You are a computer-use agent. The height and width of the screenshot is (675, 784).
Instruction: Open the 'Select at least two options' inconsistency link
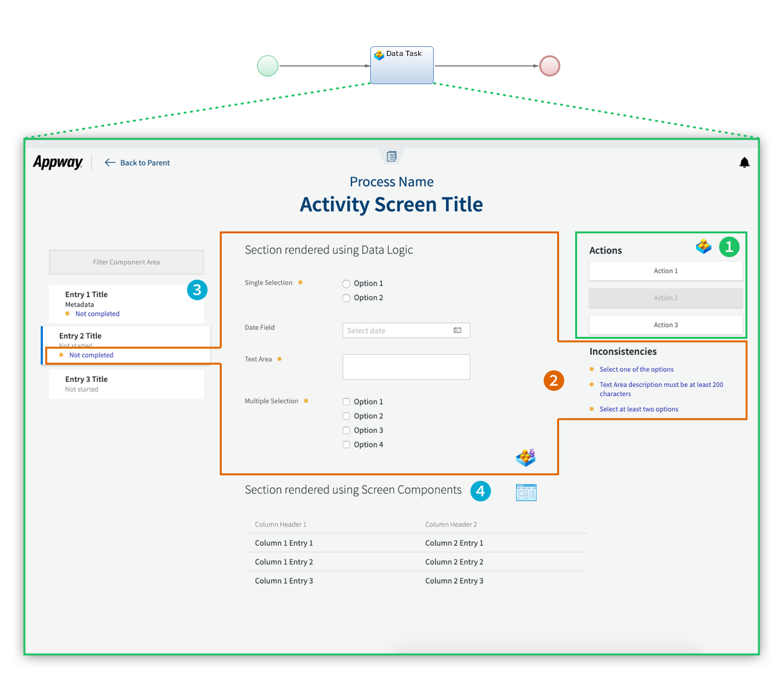tap(639, 409)
